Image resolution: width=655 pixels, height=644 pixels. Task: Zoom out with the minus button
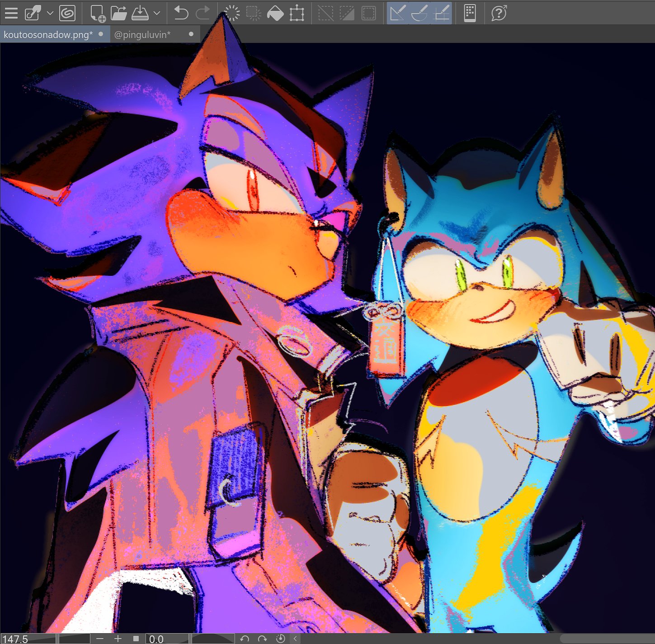(100, 639)
